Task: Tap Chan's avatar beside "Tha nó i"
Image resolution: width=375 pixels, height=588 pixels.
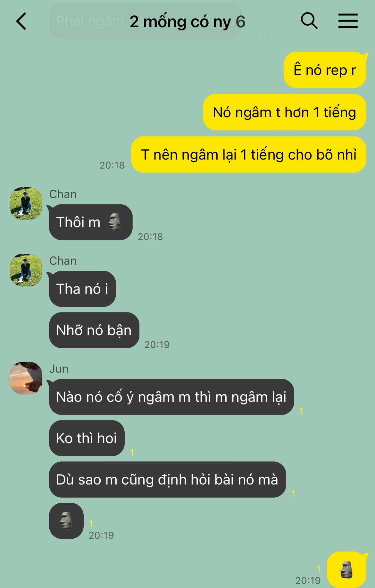Action: (x=26, y=270)
